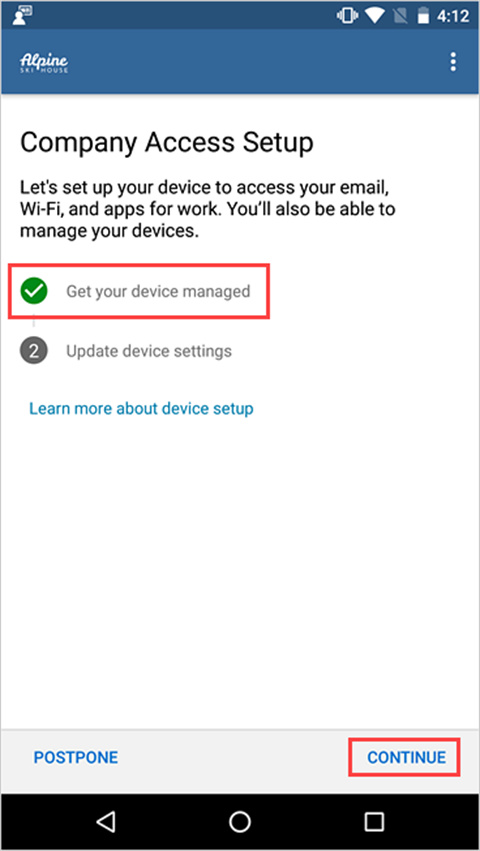Viewport: 480px width, 851px height.
Task: Tap the no-SIM status bar icon
Action: 399,16
